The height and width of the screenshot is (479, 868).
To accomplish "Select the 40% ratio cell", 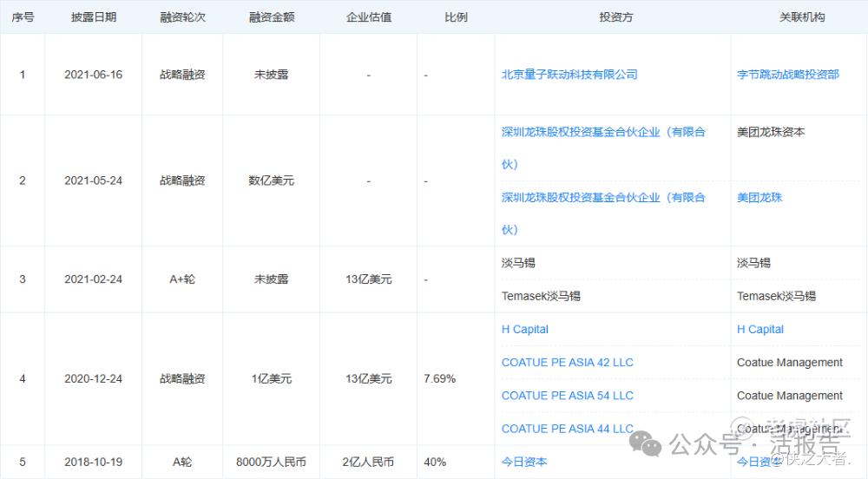I will coord(435,462).
